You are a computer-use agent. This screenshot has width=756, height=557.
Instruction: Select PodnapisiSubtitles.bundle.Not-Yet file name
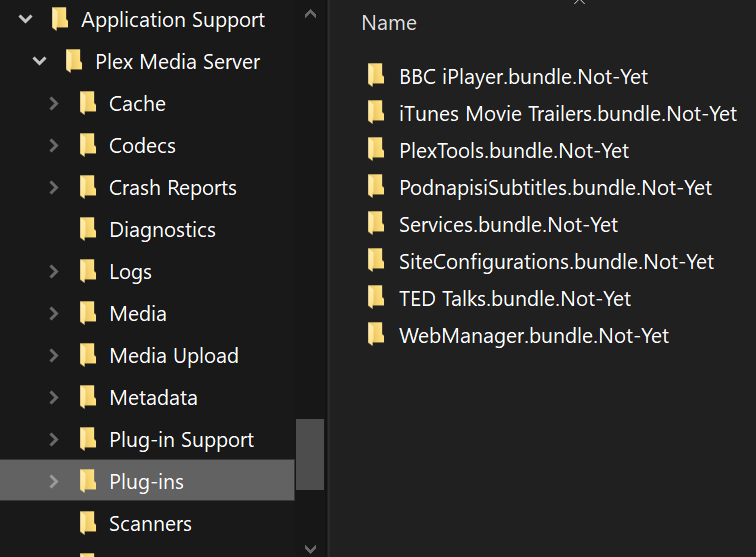(555, 188)
